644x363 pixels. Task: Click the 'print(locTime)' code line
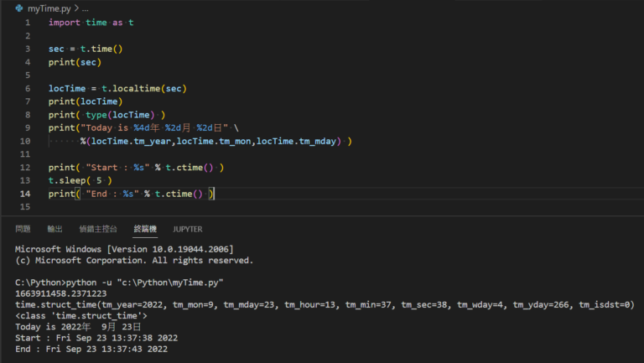[x=86, y=101]
